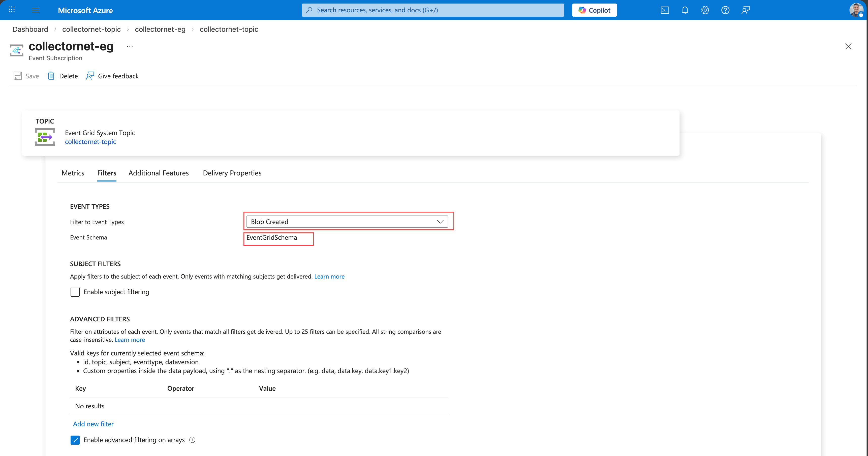This screenshot has width=868, height=456.
Task: Open Learn more link for advanced filters
Action: click(x=130, y=340)
